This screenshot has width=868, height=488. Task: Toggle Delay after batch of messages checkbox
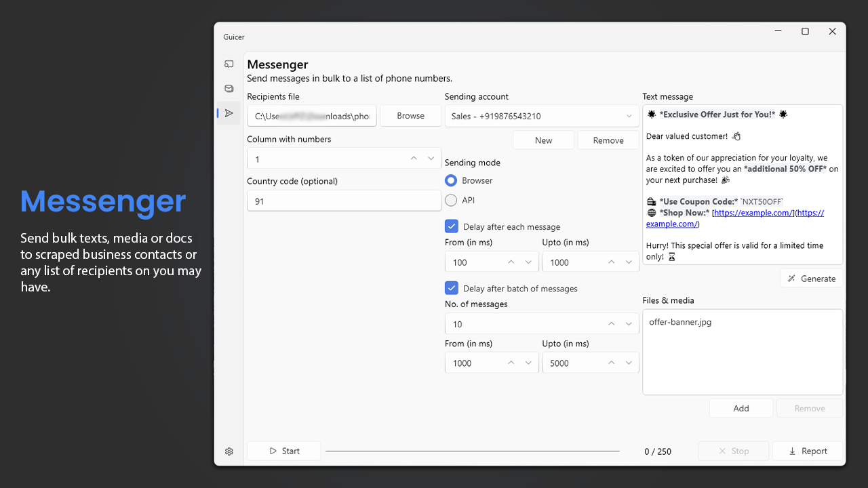(451, 288)
